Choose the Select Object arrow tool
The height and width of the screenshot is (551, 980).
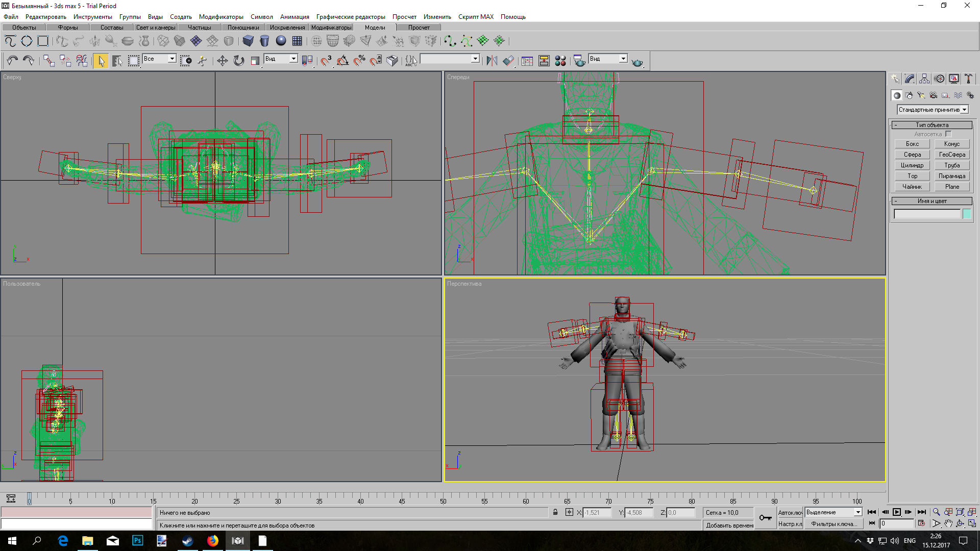[x=101, y=61]
